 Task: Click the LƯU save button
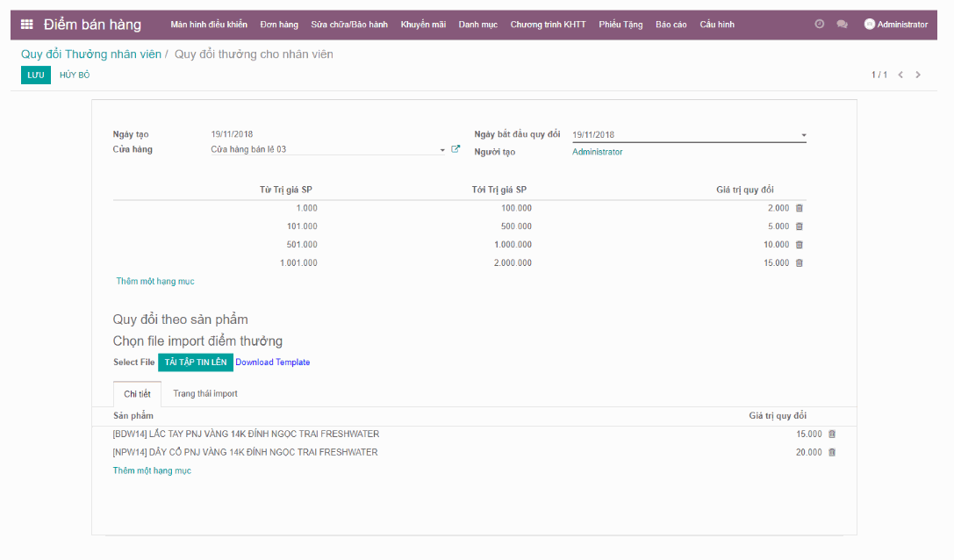35,75
